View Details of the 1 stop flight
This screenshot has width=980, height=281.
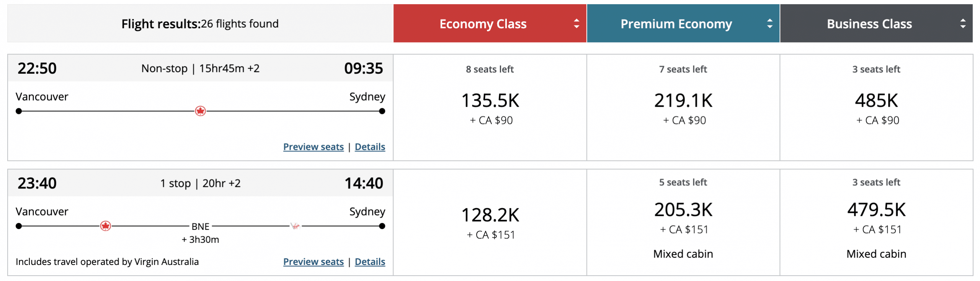pyautogui.click(x=370, y=262)
